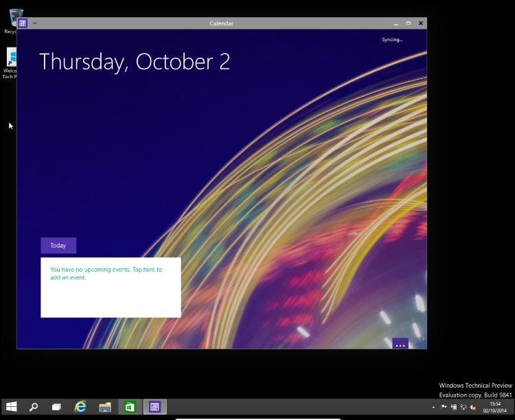Click the safely remove hardware tray icon
515x420 pixels.
tap(454, 407)
